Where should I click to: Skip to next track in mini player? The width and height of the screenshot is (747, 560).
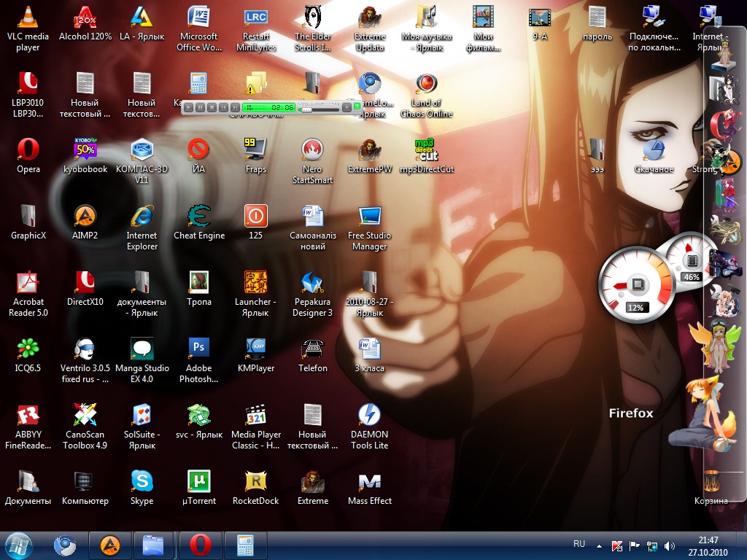tap(235, 107)
